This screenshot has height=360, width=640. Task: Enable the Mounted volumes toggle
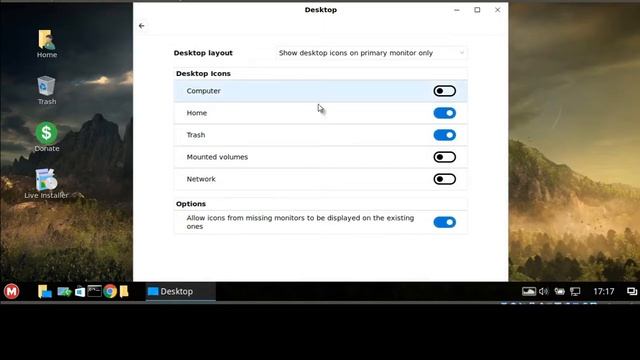[444, 157]
